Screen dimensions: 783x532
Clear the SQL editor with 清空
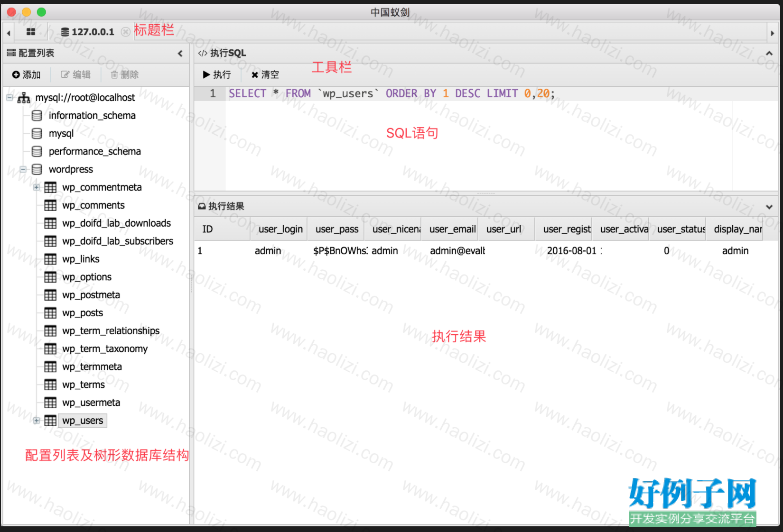(265, 74)
